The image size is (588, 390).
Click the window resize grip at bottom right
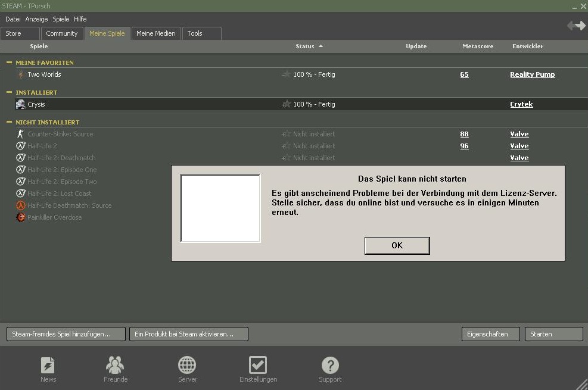(x=581, y=384)
